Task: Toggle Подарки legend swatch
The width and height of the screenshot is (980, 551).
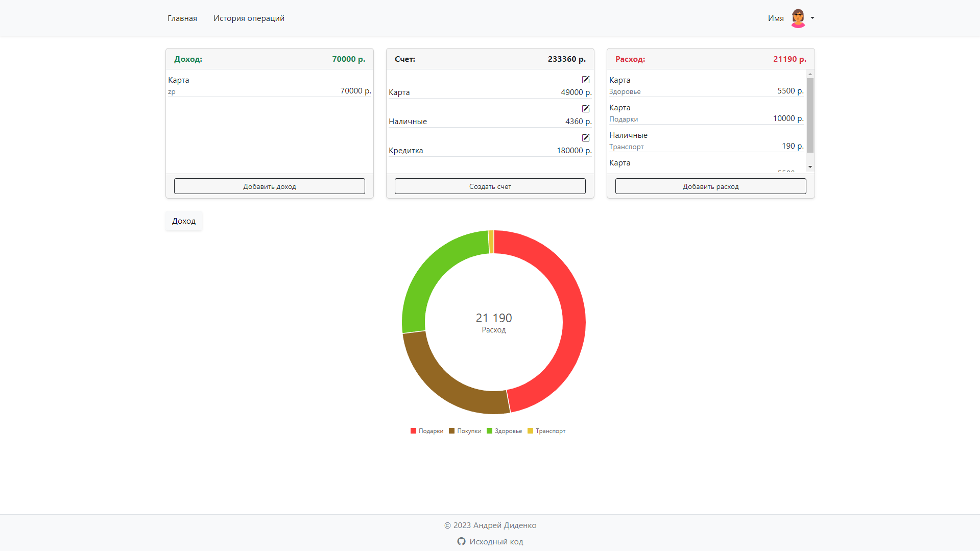Action: 414,431
